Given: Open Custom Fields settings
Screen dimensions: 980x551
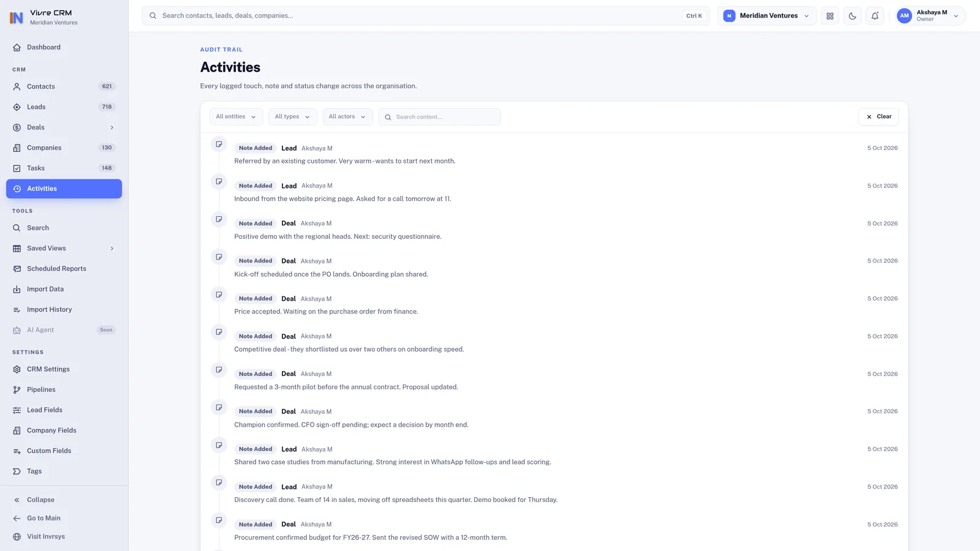Looking at the screenshot, I should pos(64,451).
